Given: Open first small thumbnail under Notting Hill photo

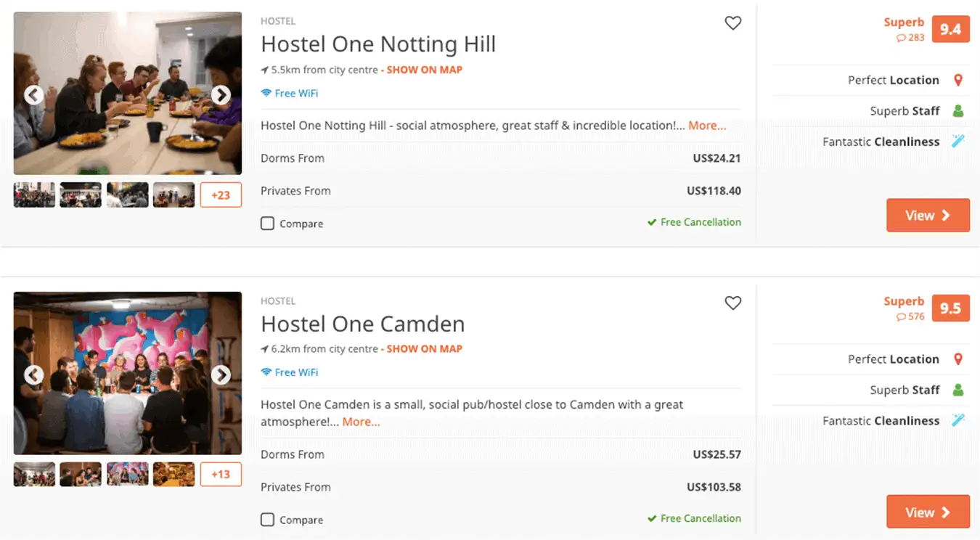Looking at the screenshot, I should coord(34,195).
